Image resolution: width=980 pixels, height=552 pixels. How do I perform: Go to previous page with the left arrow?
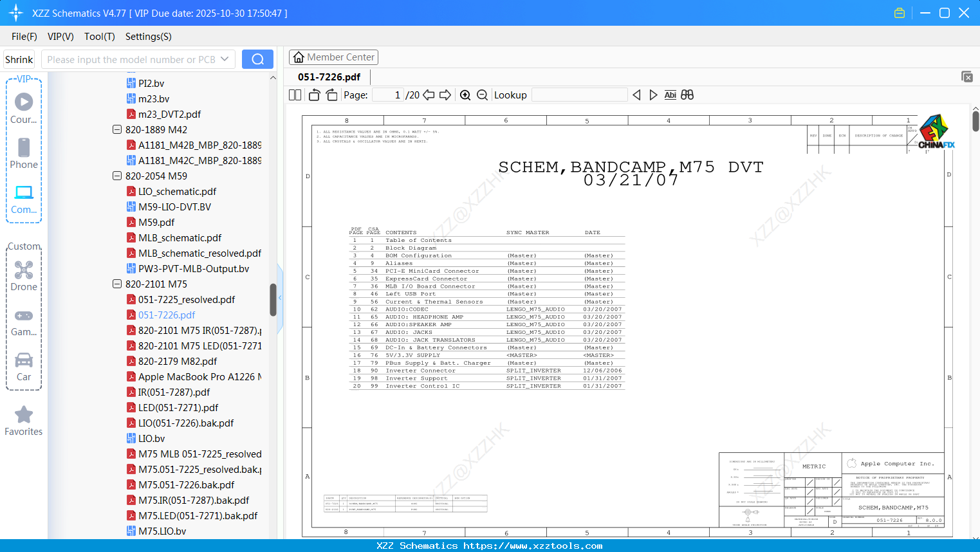coord(429,95)
